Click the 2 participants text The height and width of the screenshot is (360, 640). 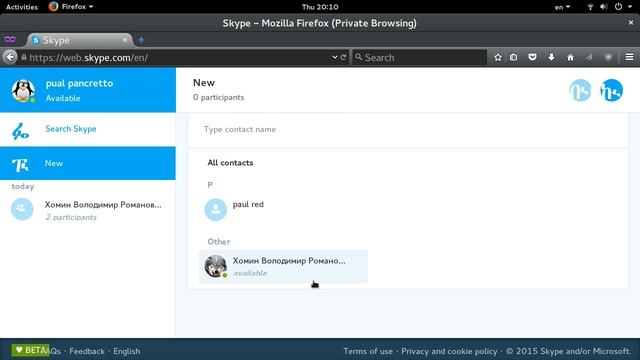pos(71,217)
